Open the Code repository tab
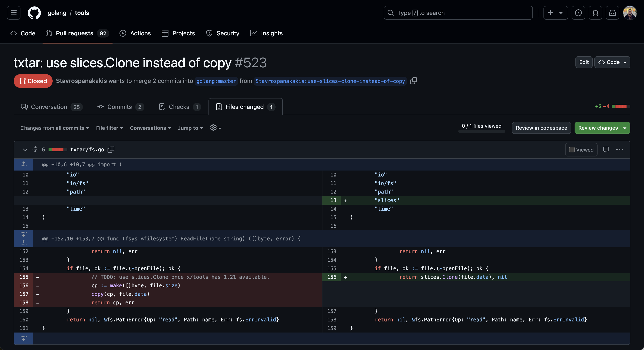Viewport: 644px width, 350px height. pos(23,33)
